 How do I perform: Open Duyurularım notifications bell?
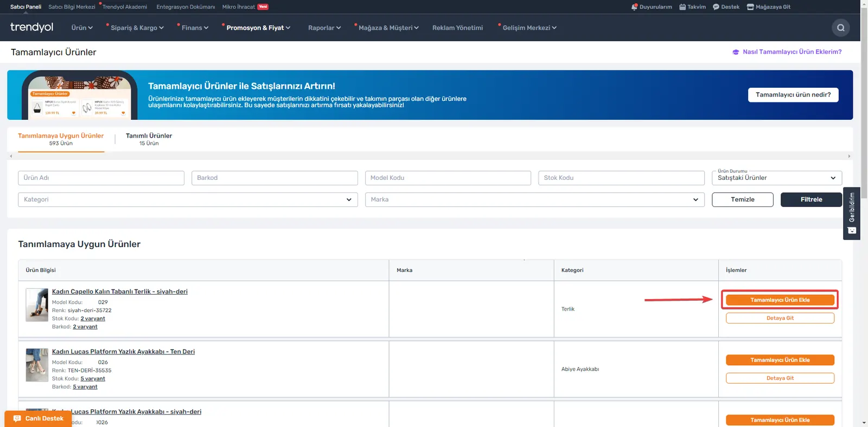click(x=651, y=7)
